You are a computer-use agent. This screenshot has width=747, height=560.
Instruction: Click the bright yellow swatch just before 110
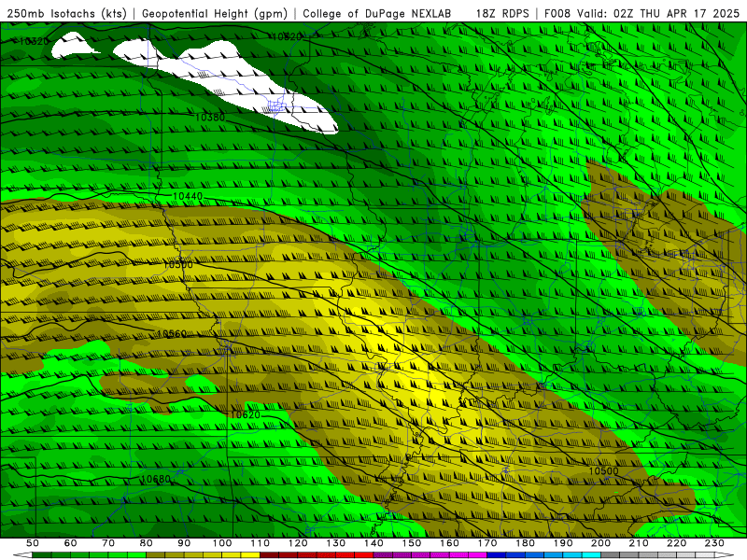click(x=250, y=555)
